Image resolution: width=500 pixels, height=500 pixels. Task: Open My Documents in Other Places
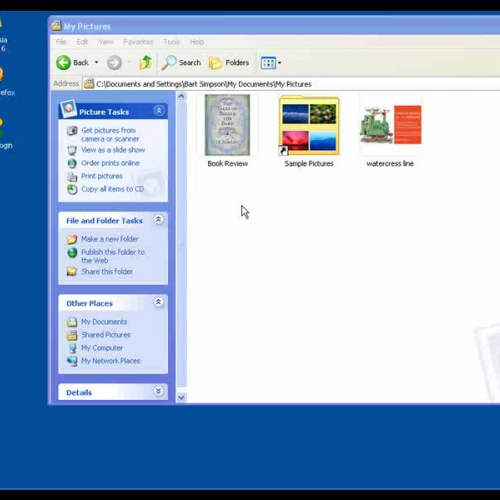(104, 322)
